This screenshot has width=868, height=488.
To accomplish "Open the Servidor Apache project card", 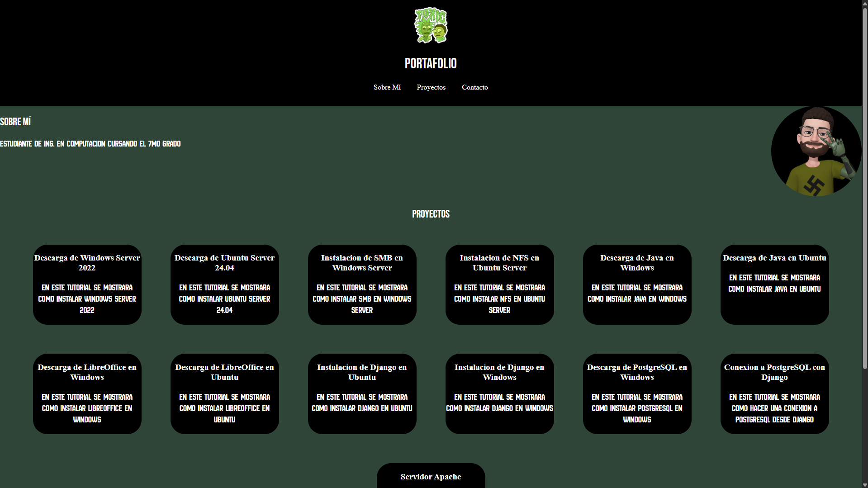I will click(431, 476).
